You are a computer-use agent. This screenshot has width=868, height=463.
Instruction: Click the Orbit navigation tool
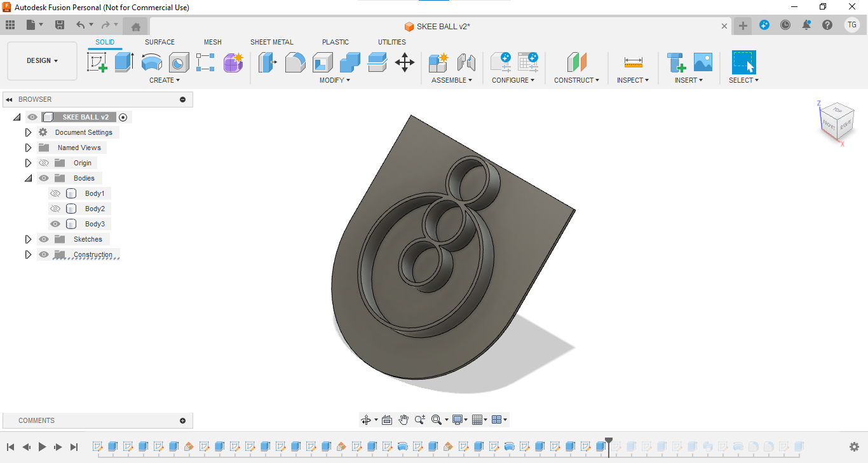pos(366,420)
